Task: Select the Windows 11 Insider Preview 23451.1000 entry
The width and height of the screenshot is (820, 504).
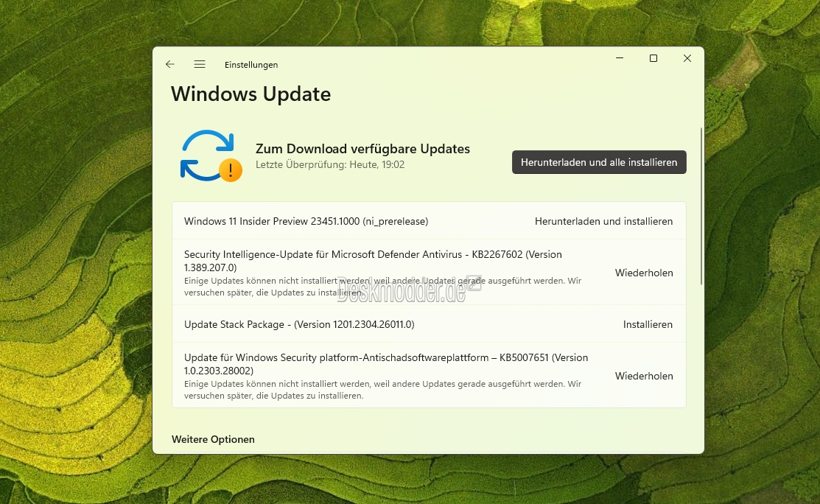Action: click(306, 221)
